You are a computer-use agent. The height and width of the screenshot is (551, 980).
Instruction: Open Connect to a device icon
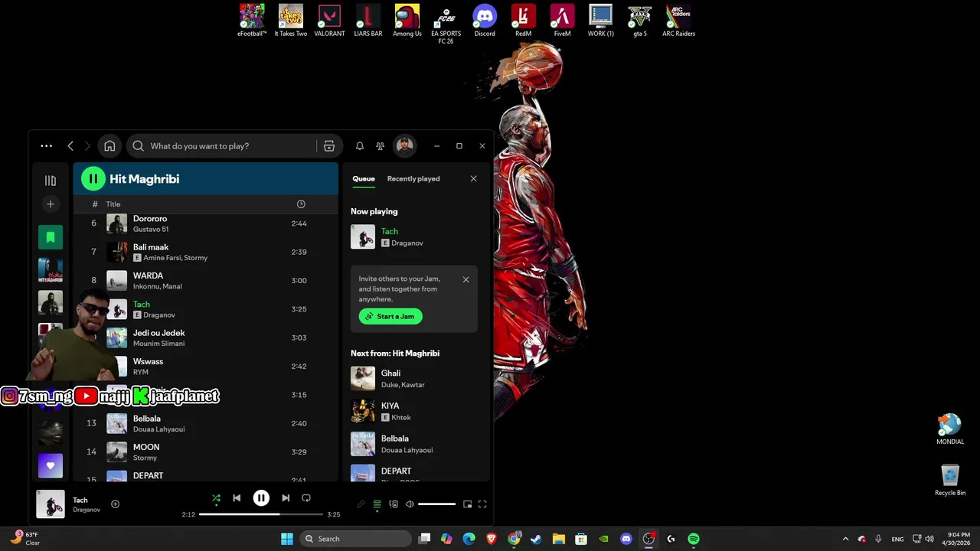[x=394, y=504]
